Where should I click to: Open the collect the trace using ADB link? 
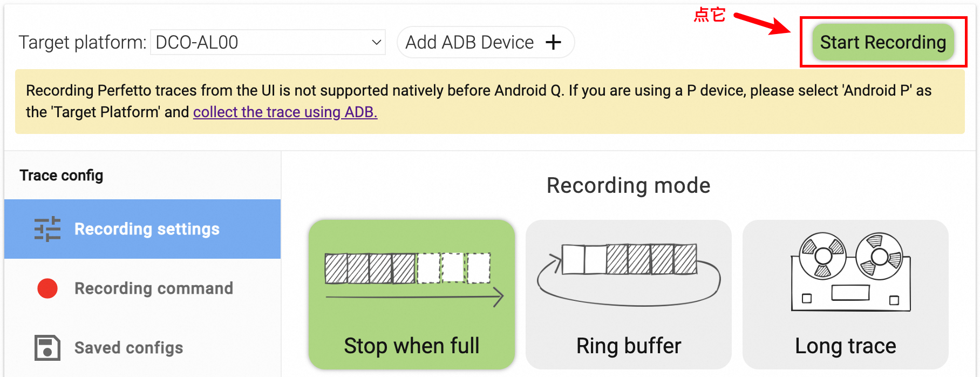(285, 112)
